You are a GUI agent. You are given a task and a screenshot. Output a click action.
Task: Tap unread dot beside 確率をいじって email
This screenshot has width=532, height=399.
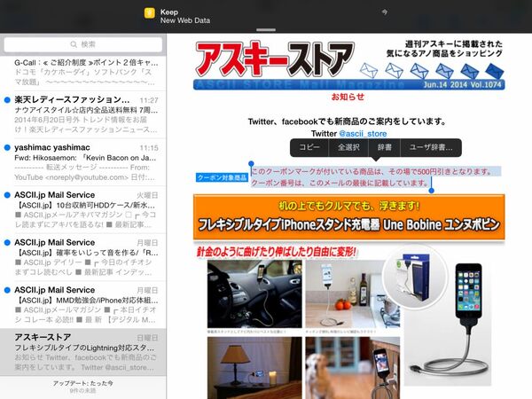point(7,243)
